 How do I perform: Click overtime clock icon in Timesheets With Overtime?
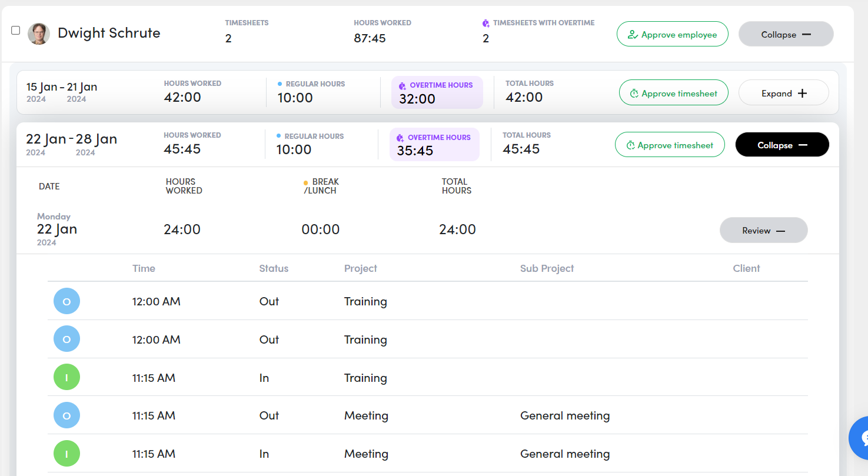(x=485, y=23)
